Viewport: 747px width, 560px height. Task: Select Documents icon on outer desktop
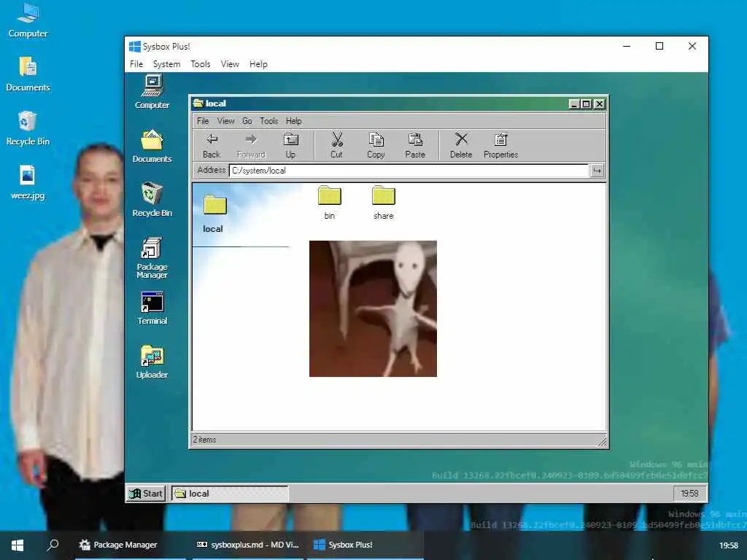pos(28,74)
